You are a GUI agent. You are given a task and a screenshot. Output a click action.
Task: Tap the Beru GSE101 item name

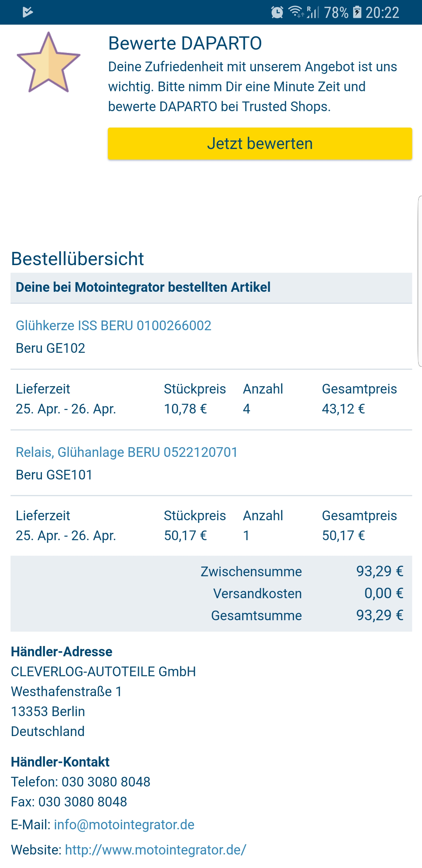tap(54, 475)
